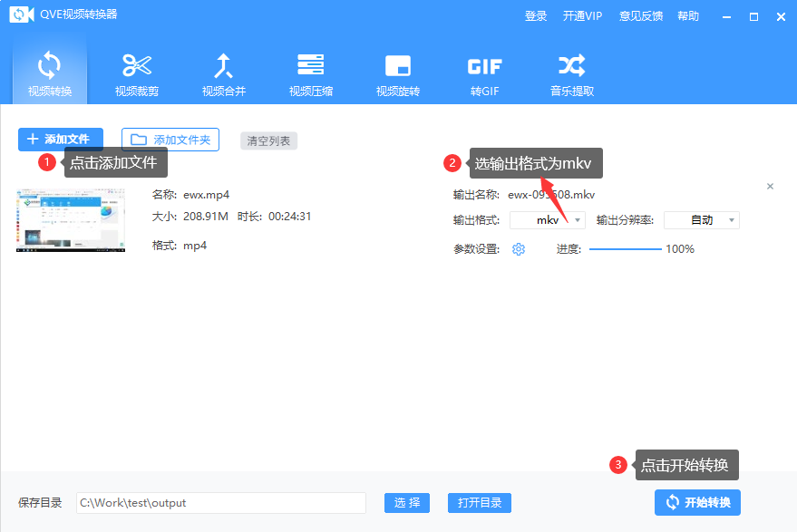Viewport: 797px width, 532px height.
Task: Click the size value 208.91M
Action: click(x=205, y=217)
